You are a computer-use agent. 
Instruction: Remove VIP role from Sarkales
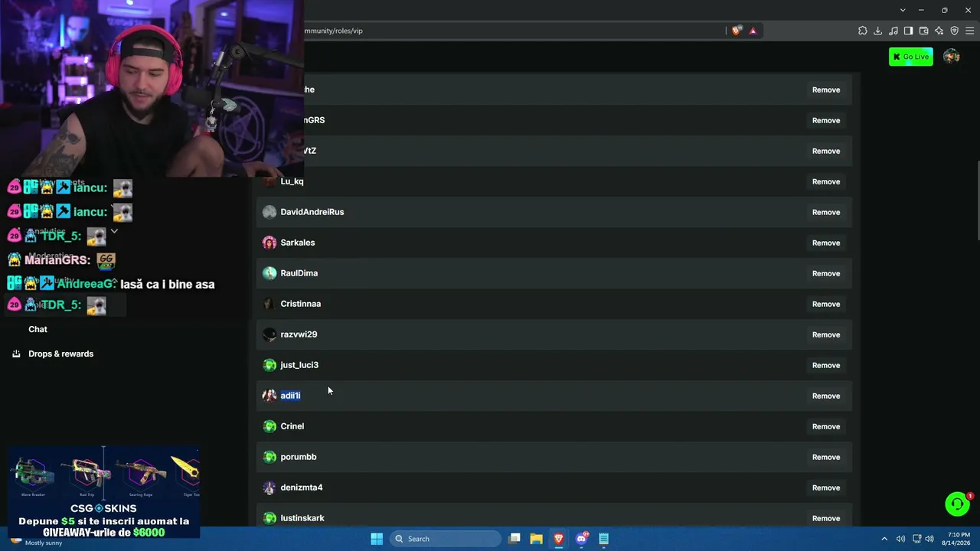point(826,243)
